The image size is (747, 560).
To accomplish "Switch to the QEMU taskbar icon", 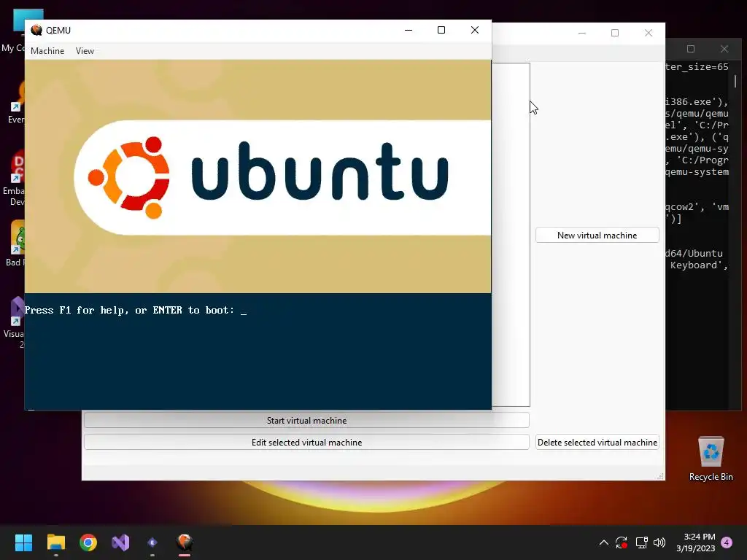I will (x=185, y=542).
